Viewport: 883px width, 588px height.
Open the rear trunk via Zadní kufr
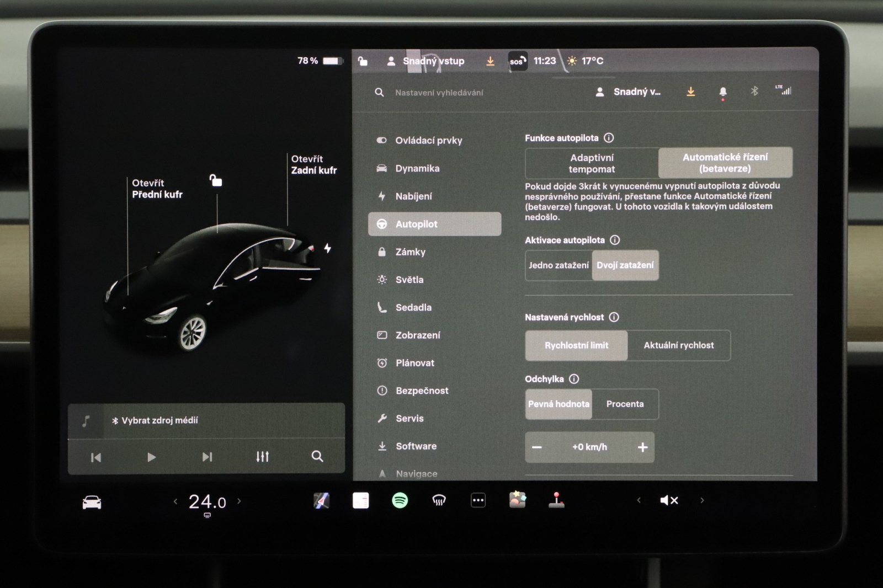tap(313, 165)
